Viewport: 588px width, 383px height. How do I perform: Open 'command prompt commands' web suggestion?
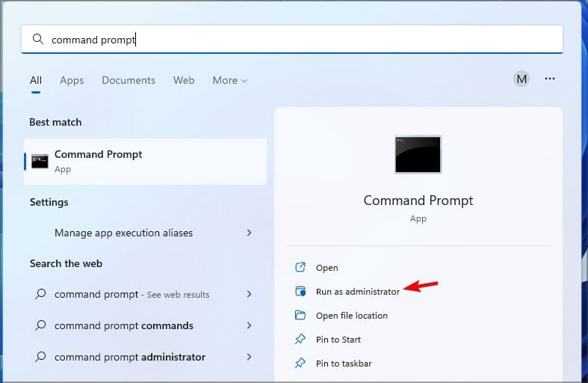[145, 325]
